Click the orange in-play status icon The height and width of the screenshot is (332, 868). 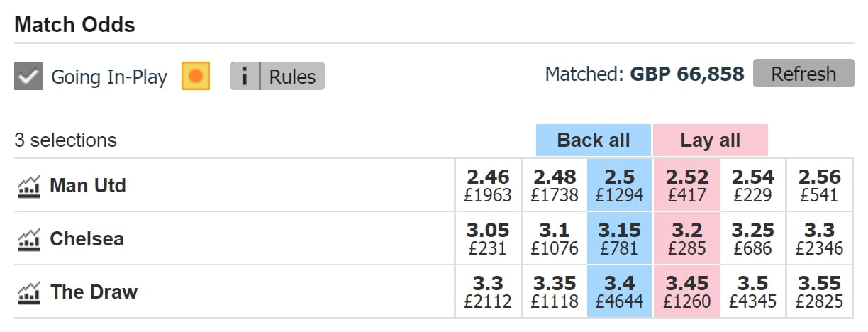(x=196, y=76)
